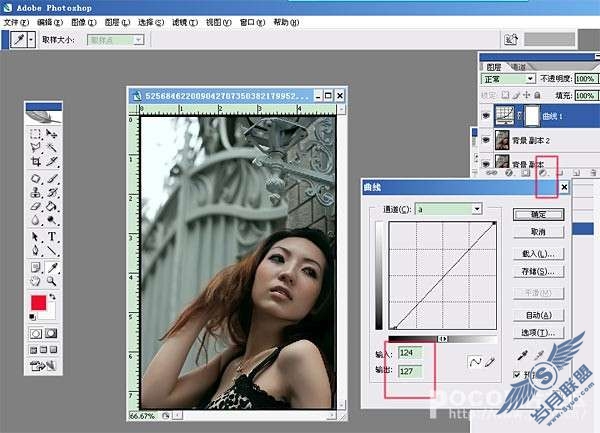Expand the sample size dropdown in options bar
The image size is (600, 433).
point(116,40)
